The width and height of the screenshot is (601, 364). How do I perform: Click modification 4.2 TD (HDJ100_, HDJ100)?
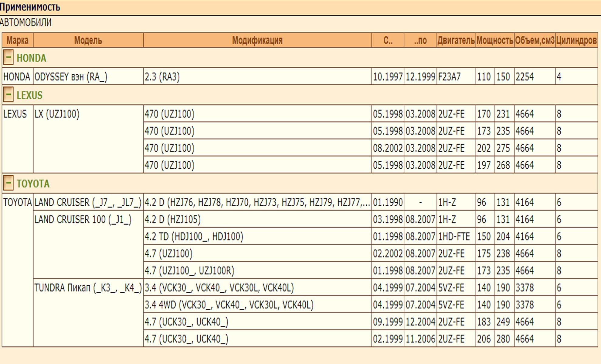pos(194,236)
